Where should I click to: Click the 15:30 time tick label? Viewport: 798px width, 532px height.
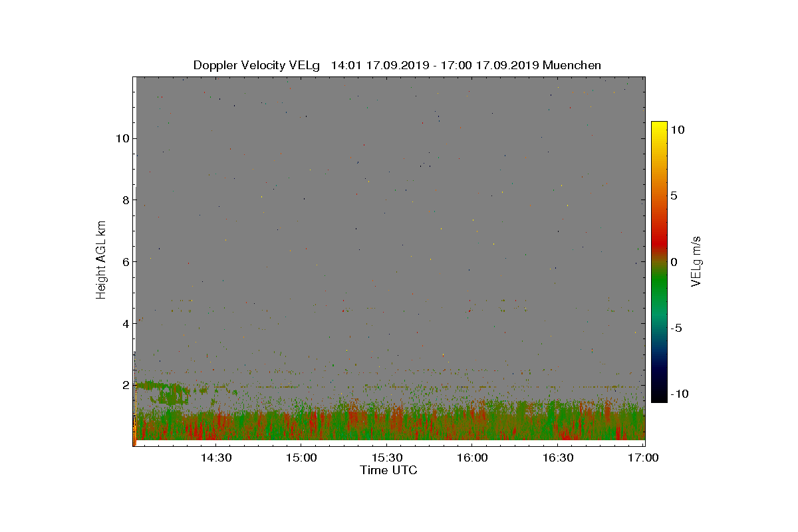click(386, 458)
